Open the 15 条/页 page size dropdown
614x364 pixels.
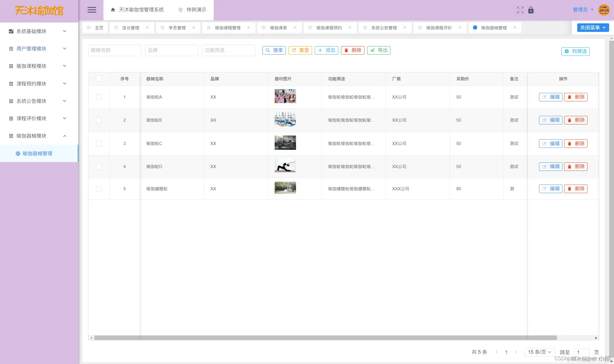(x=539, y=352)
